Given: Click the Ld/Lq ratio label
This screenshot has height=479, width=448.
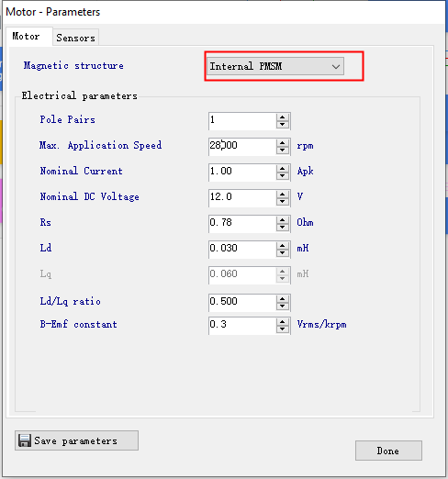Looking at the screenshot, I should (x=70, y=301).
